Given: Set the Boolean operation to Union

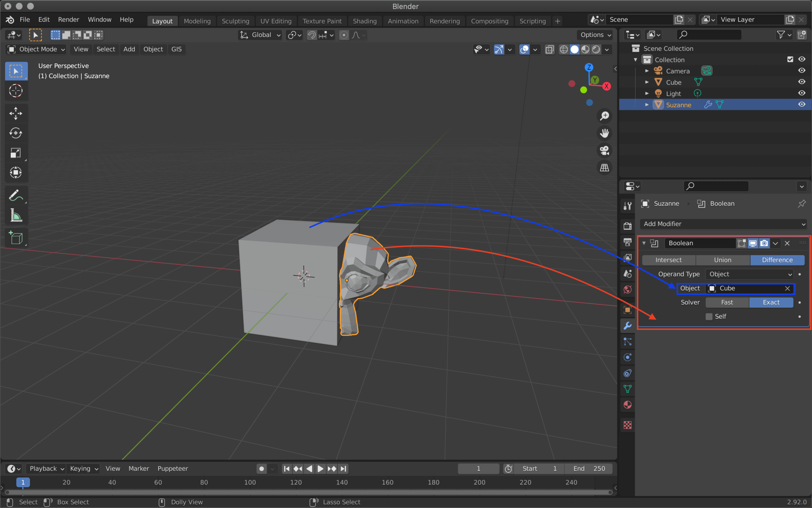Looking at the screenshot, I should tap(722, 260).
